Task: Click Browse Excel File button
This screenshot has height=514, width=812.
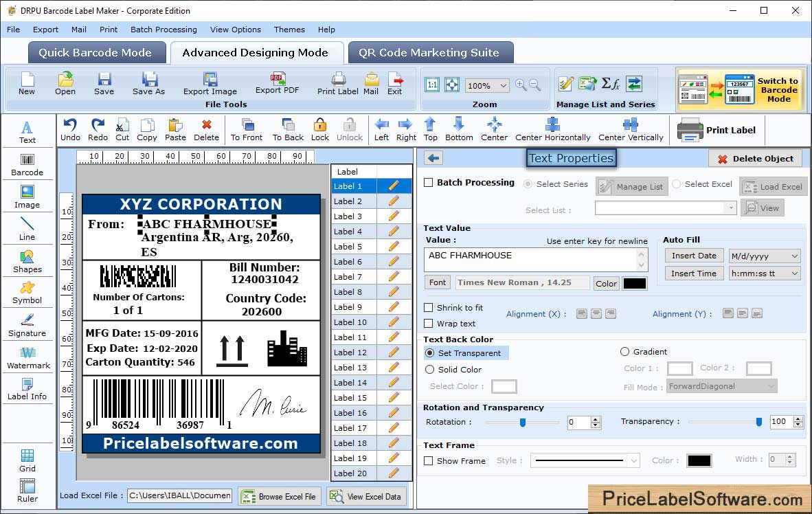Action: (280, 496)
